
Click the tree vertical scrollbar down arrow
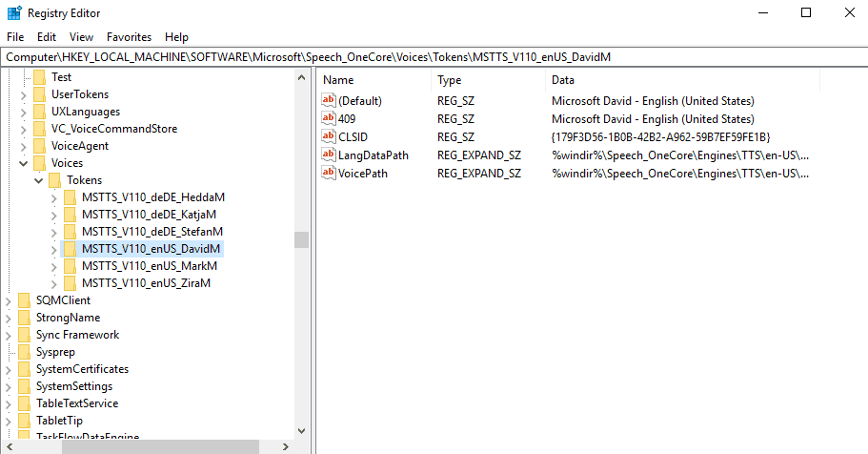click(301, 431)
